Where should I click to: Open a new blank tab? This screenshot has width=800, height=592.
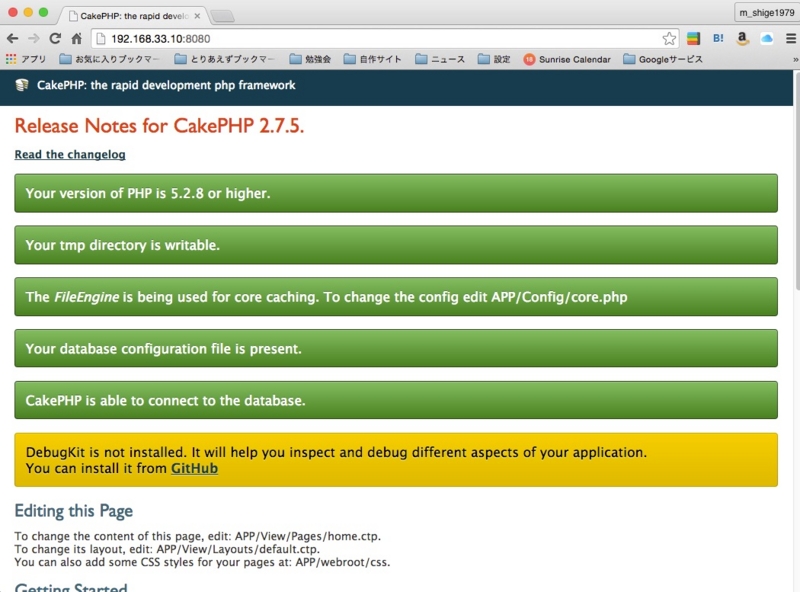pyautogui.click(x=222, y=16)
